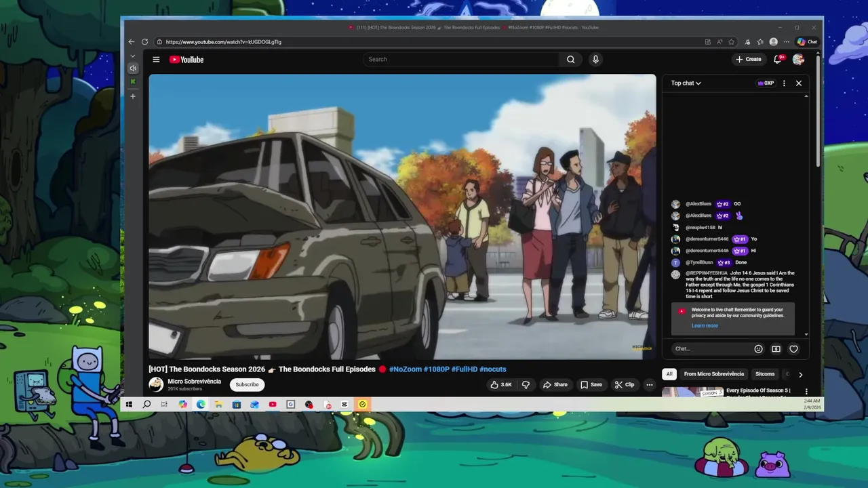The image size is (868, 488).
Task: Open the 0XP crown badge in chat
Action: click(766, 83)
